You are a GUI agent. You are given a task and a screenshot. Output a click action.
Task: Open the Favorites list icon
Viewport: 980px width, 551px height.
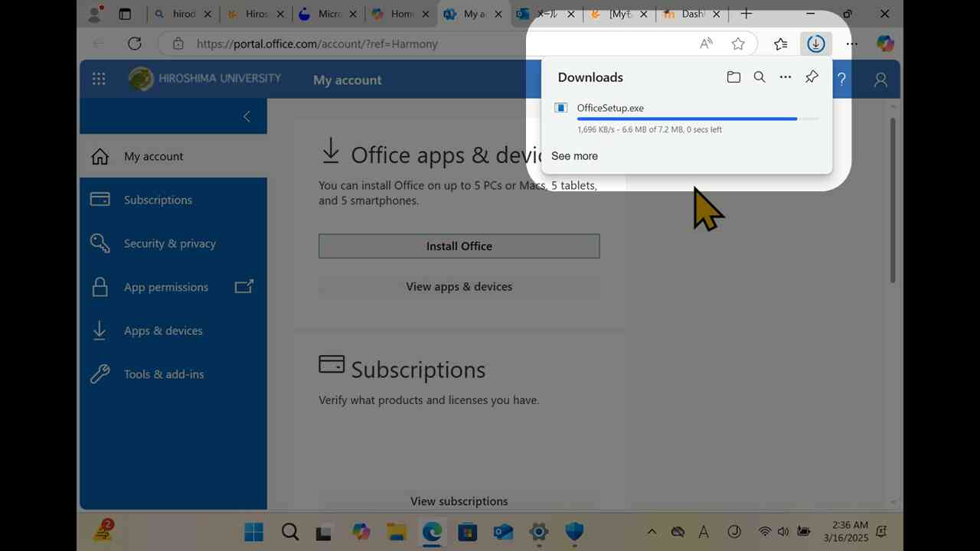tap(781, 44)
